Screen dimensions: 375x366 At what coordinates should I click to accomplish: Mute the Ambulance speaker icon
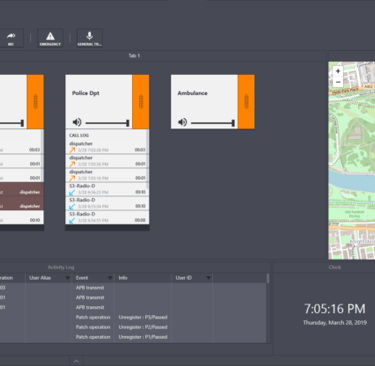tap(182, 122)
